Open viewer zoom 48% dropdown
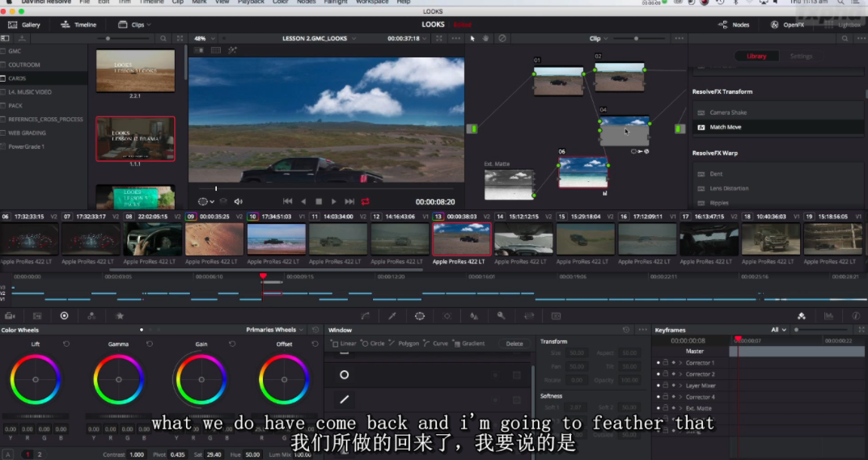The height and width of the screenshot is (460, 868). (204, 38)
